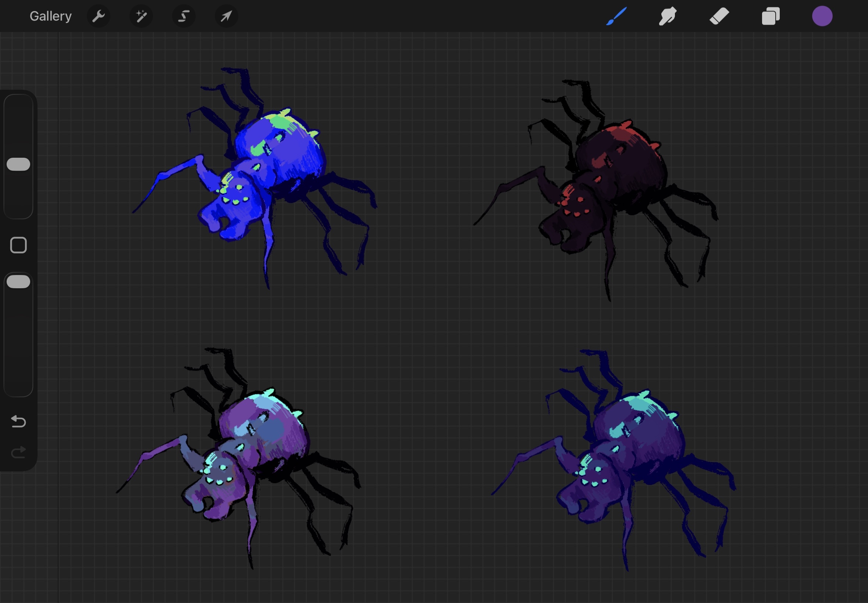Image resolution: width=868 pixels, height=603 pixels.
Task: Undo the last stroke
Action: [x=18, y=421]
